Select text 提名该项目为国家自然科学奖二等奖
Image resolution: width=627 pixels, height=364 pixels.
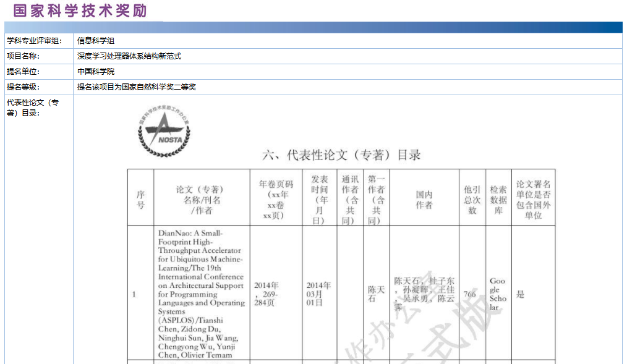tap(137, 87)
